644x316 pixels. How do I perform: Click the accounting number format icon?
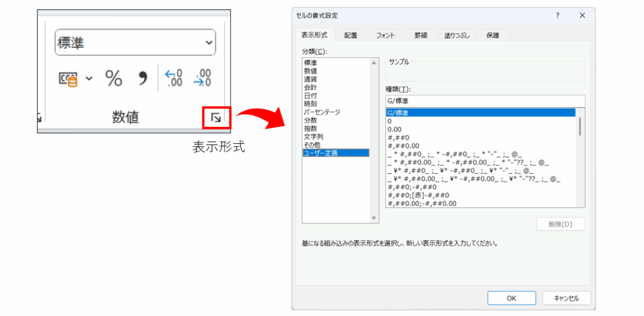(x=68, y=79)
